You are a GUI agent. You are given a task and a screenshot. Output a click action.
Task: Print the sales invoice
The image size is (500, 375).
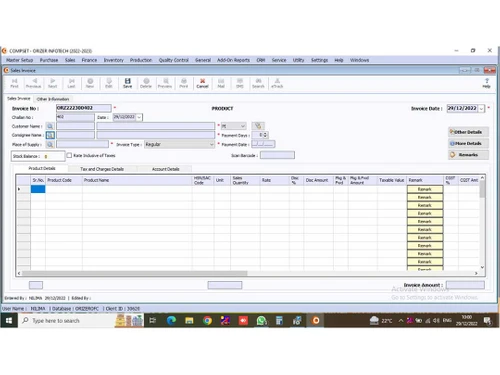[184, 83]
